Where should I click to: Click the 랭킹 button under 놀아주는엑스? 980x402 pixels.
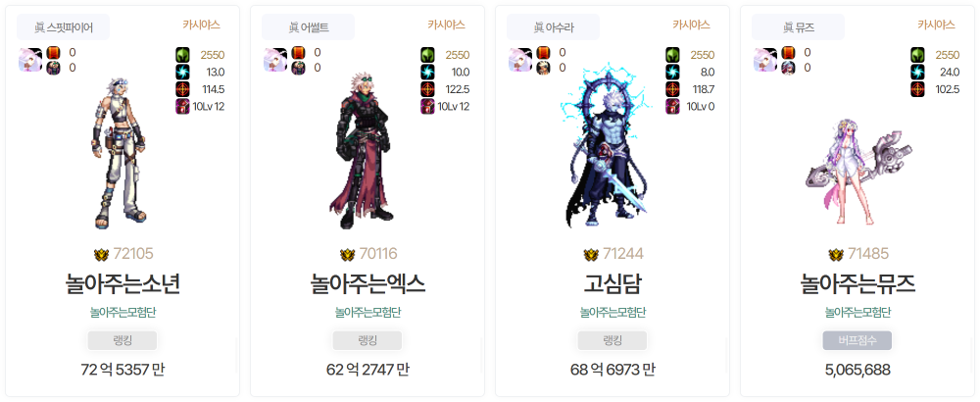pos(367,341)
